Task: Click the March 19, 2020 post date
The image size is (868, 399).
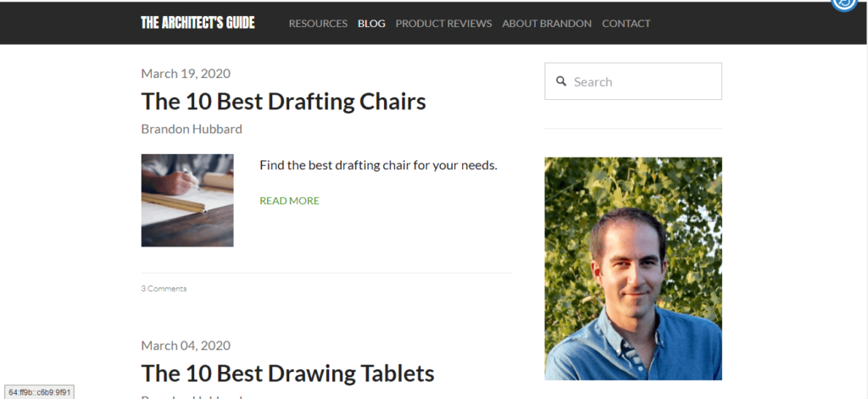Action: (x=186, y=74)
